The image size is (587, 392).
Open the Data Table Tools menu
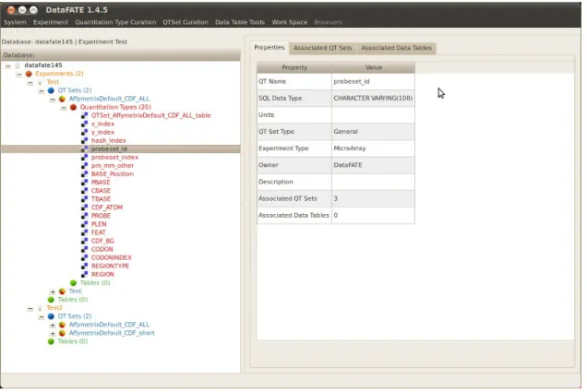(x=240, y=22)
